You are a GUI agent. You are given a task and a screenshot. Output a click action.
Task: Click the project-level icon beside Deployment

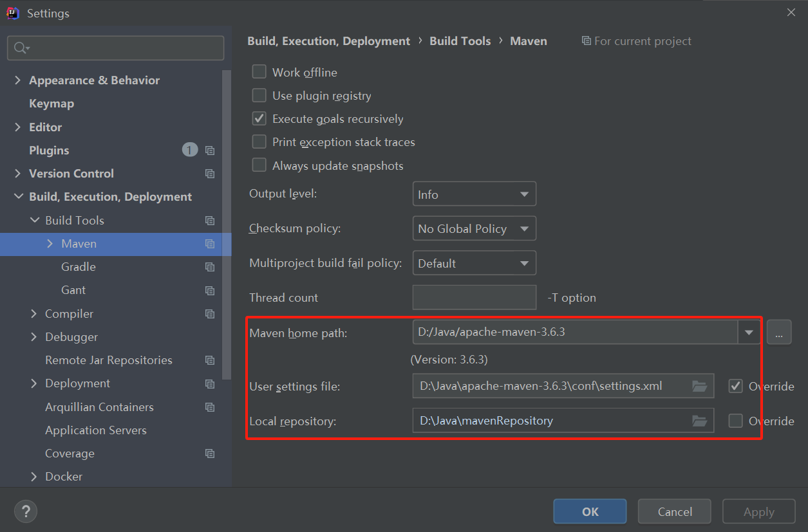tap(210, 383)
